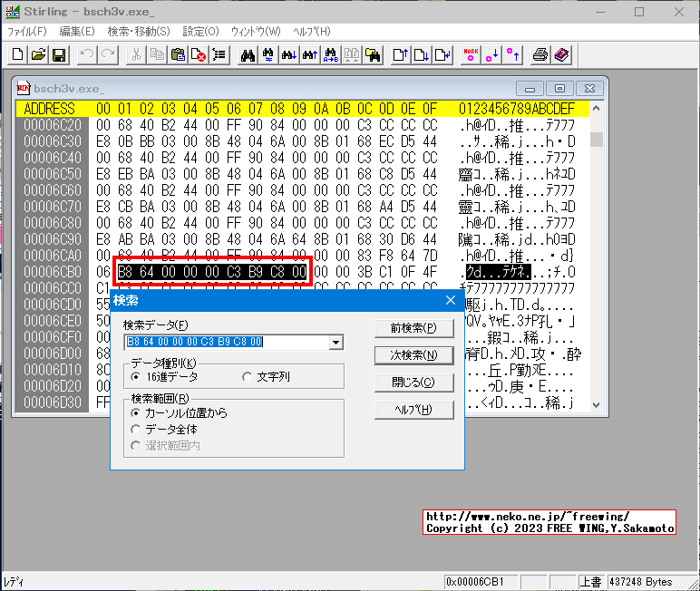Viewport: 700px width, 591px height.
Task: Open help with the purple book icon
Action: click(x=561, y=55)
